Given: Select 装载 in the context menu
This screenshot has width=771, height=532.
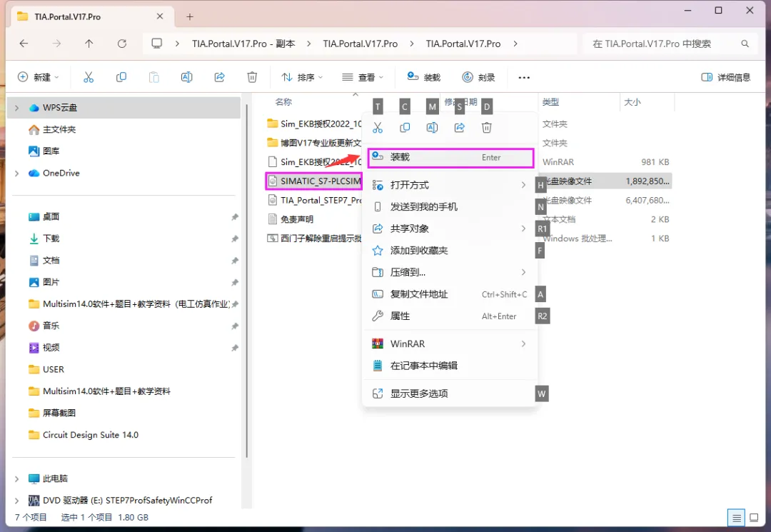Looking at the screenshot, I should click(x=450, y=157).
